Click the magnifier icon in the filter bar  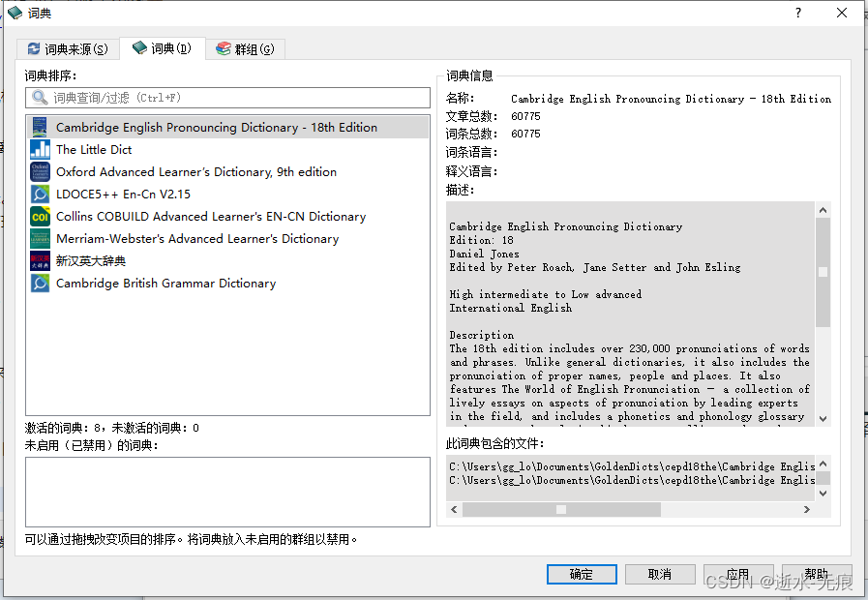(x=38, y=97)
